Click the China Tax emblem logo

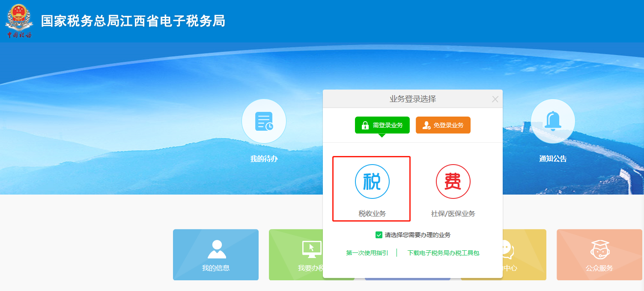19,21
